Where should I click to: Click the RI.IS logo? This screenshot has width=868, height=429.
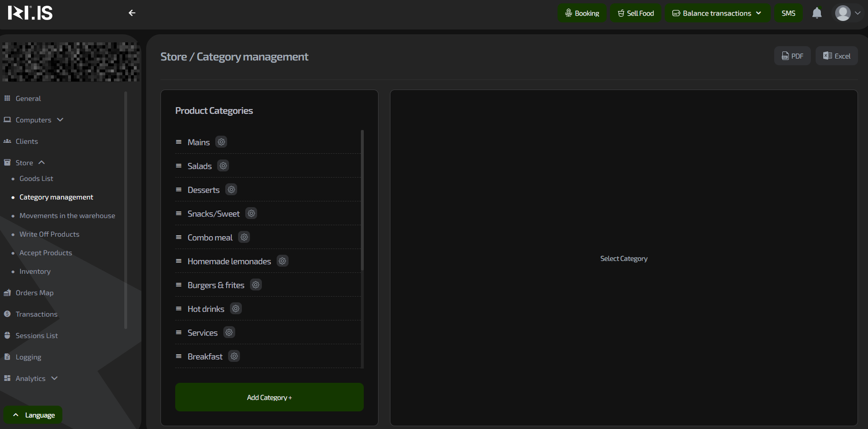[x=30, y=13]
